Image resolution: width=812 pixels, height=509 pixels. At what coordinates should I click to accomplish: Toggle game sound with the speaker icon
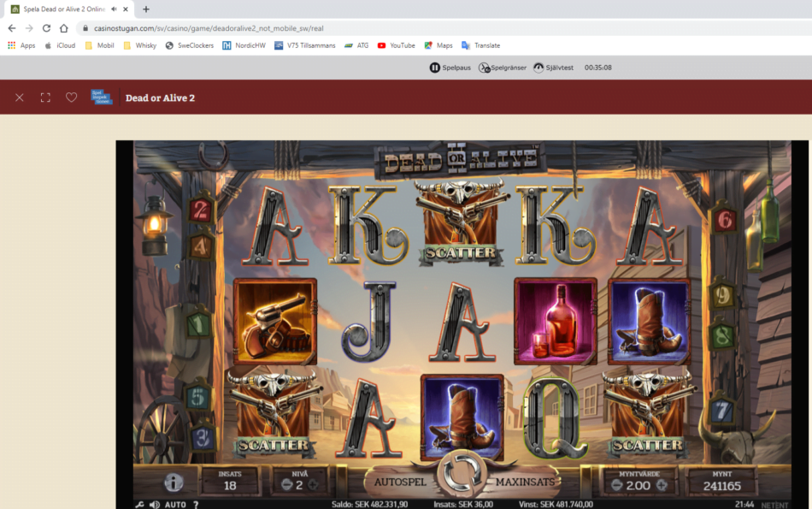click(x=155, y=505)
